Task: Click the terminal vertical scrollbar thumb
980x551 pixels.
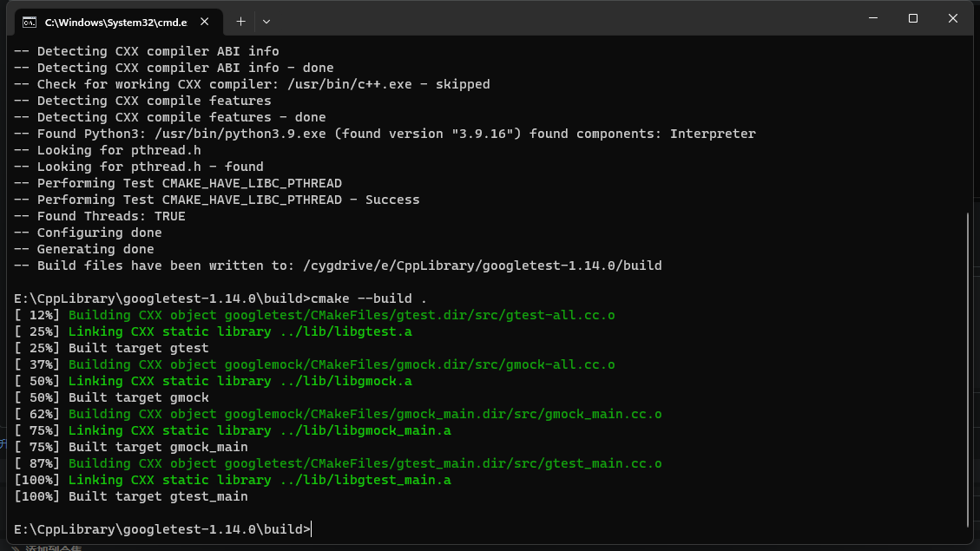Action: (x=968, y=369)
